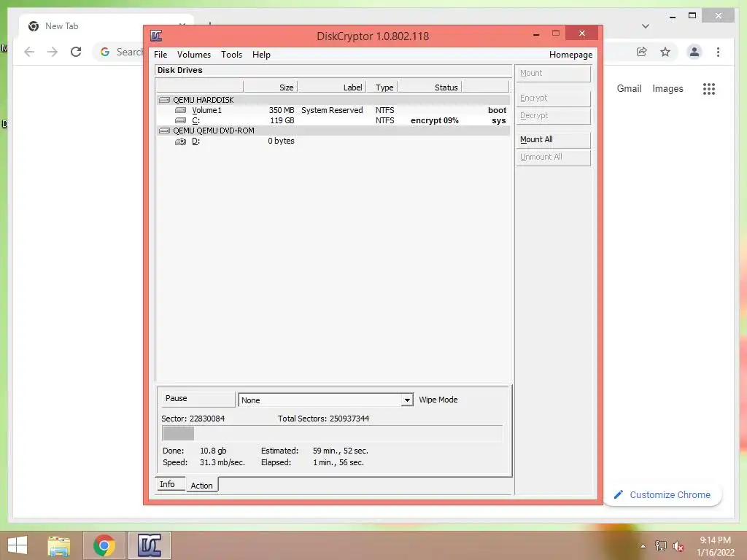Click the DiskCryptor taskbar icon
The width and height of the screenshot is (747, 560).
150,545
